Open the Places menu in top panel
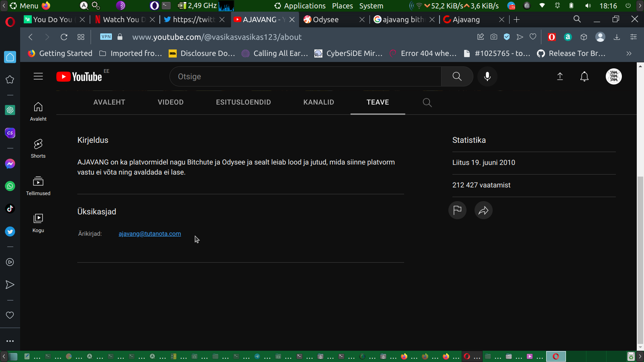644x362 pixels. click(343, 6)
